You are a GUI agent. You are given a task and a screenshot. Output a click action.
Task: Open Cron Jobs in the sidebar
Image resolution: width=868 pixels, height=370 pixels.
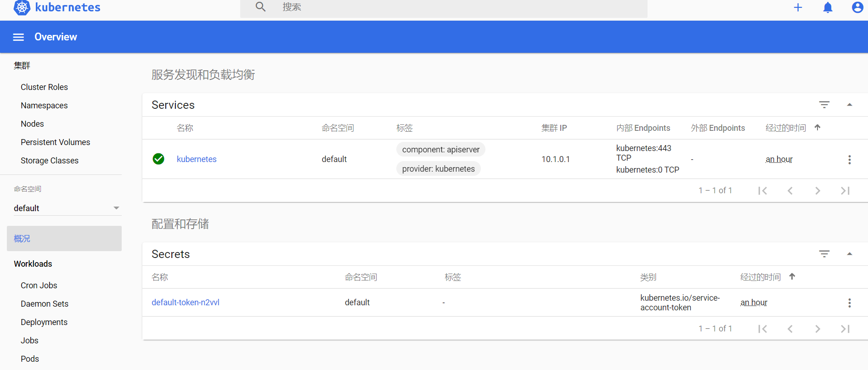tap(39, 286)
